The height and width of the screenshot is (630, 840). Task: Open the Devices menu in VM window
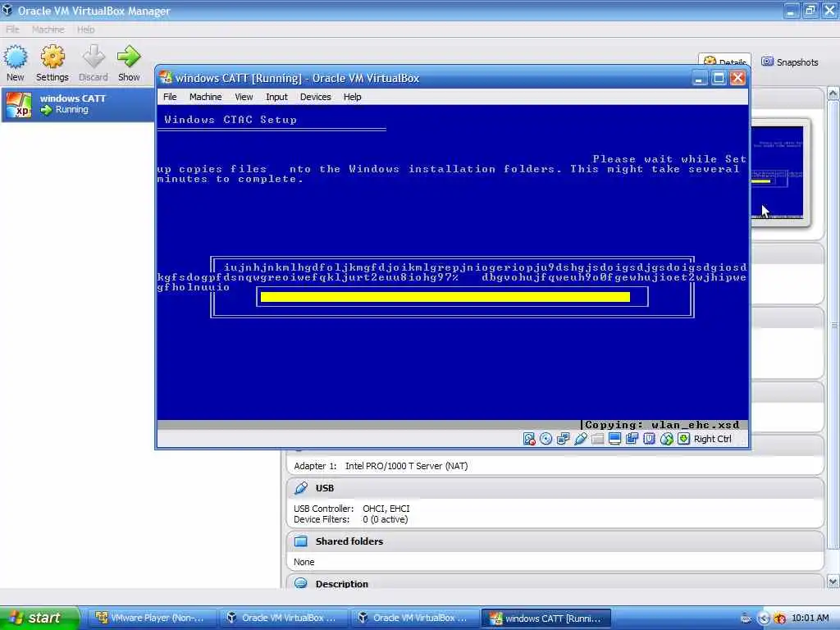coord(316,97)
